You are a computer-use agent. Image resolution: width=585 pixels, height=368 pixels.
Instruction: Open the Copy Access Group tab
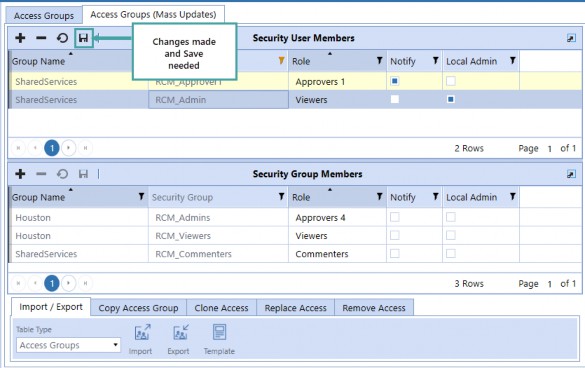tap(138, 308)
